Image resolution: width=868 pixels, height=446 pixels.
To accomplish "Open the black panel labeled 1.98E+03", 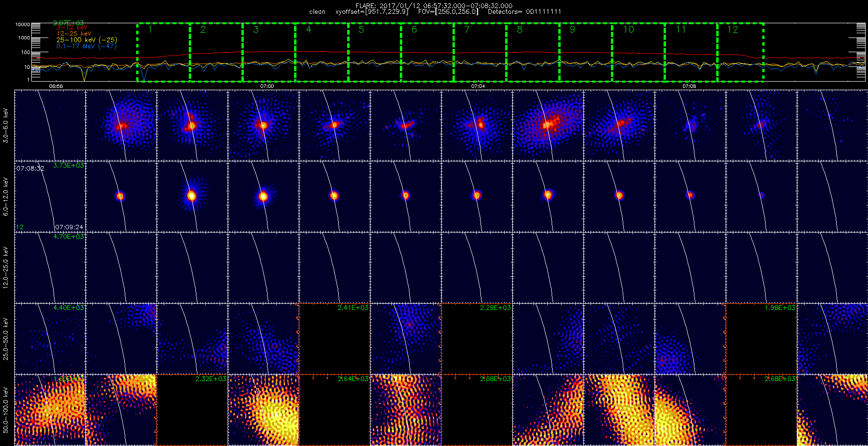I will click(x=761, y=339).
